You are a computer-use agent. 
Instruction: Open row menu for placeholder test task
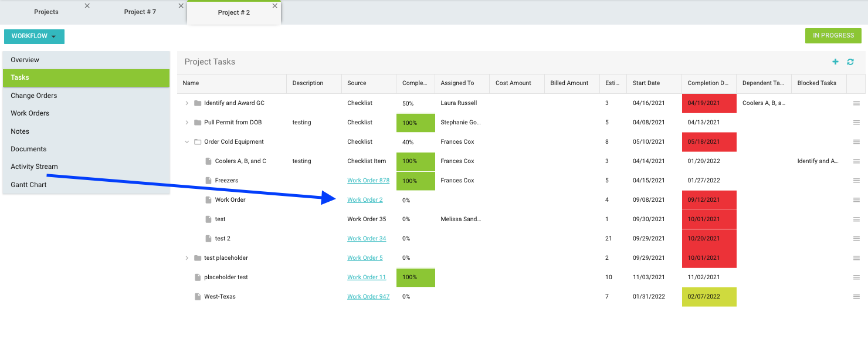856,277
